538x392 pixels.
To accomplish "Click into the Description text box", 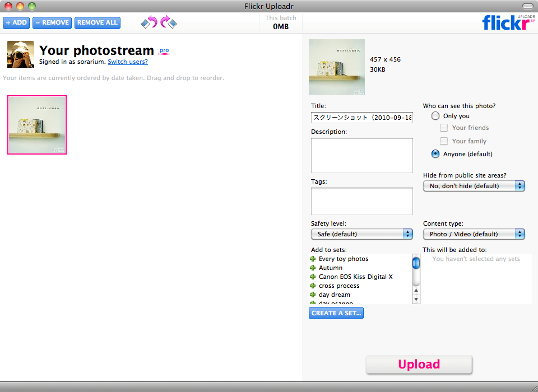I will (x=362, y=155).
